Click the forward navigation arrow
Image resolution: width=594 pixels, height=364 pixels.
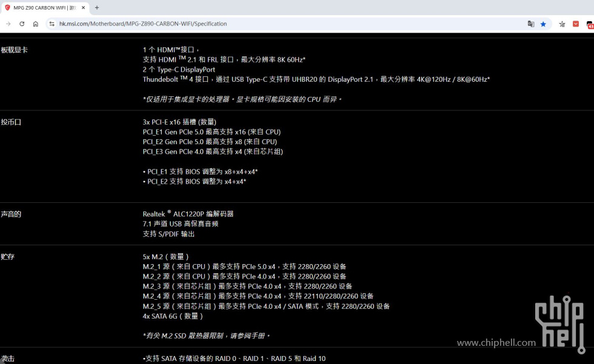point(8,24)
